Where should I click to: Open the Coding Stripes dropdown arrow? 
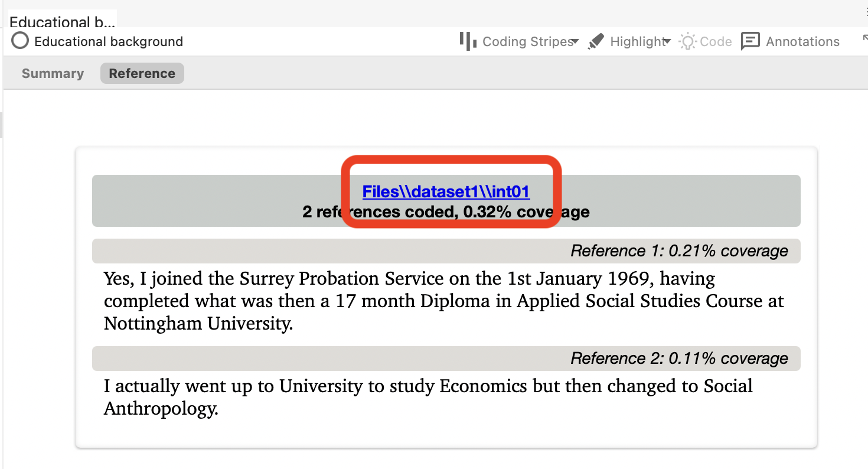pyautogui.click(x=575, y=42)
